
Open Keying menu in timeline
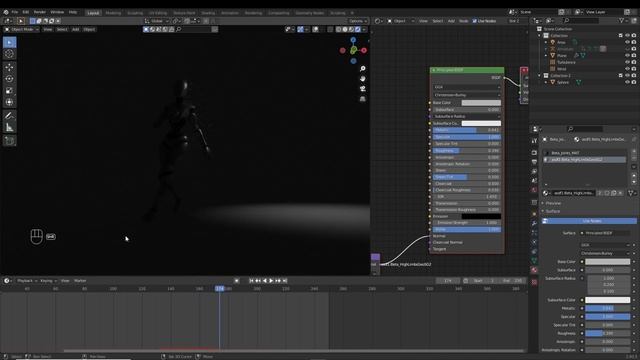tap(48, 281)
